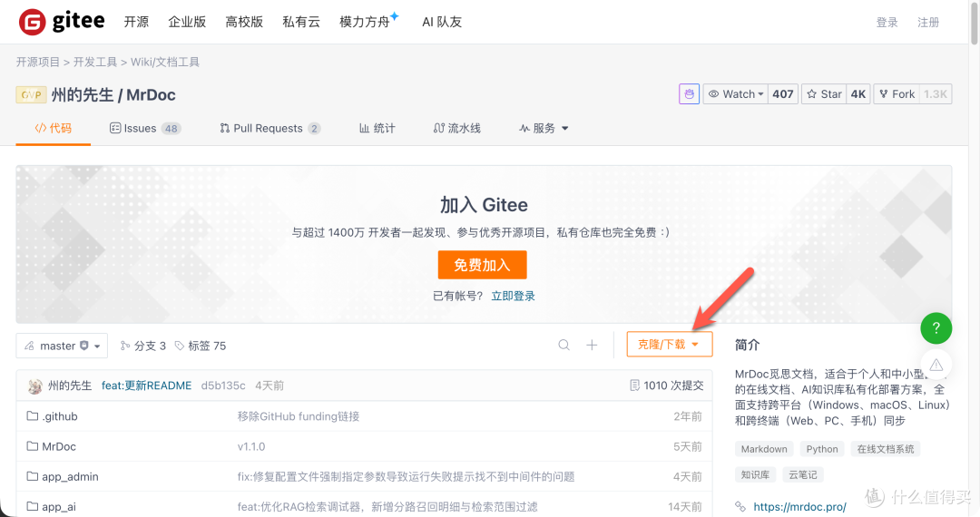Click the .github folder icon
This screenshot has width=980, height=517.
tap(33, 415)
